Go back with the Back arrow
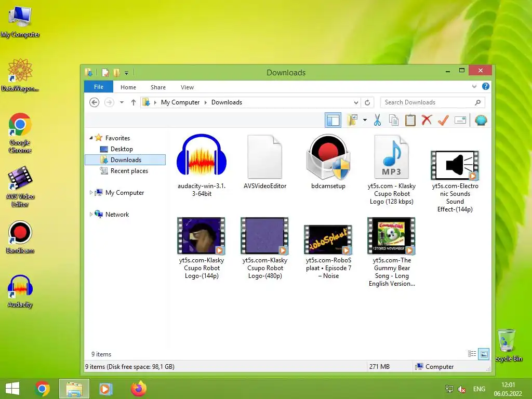 tap(95, 102)
